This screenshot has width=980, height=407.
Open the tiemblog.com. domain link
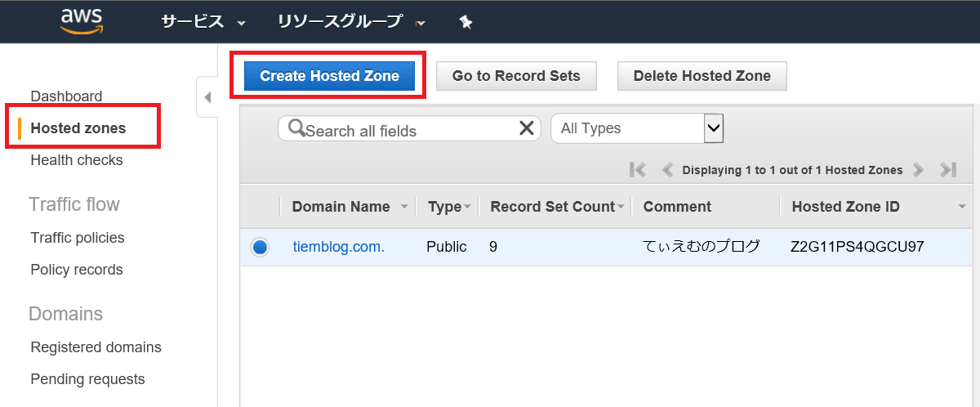[339, 247]
